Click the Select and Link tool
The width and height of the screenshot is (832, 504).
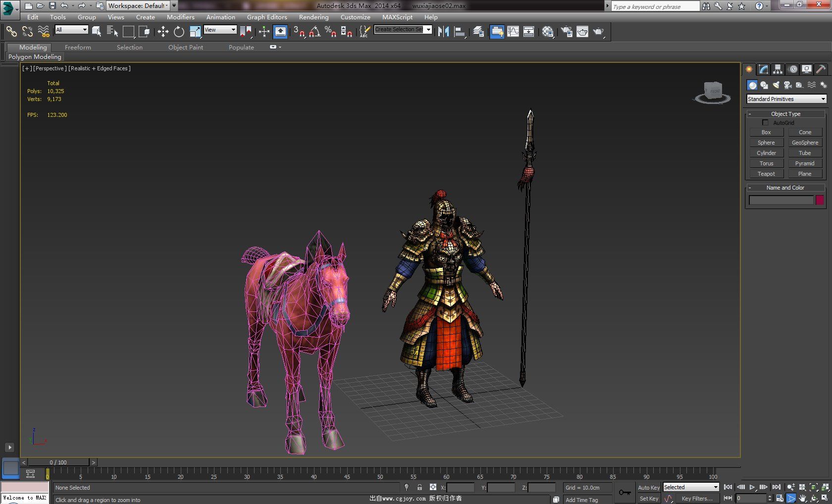click(x=11, y=32)
